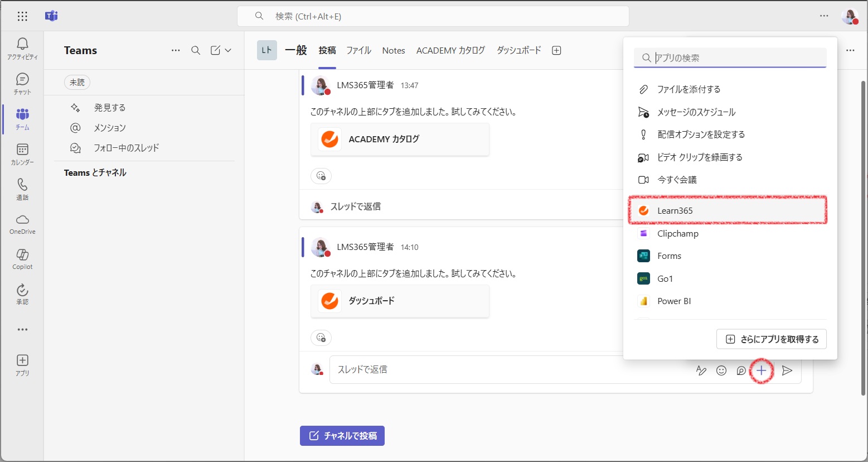868x462 pixels.
Task: Open settings and more ellipsis in title bar
Action: 824,16
